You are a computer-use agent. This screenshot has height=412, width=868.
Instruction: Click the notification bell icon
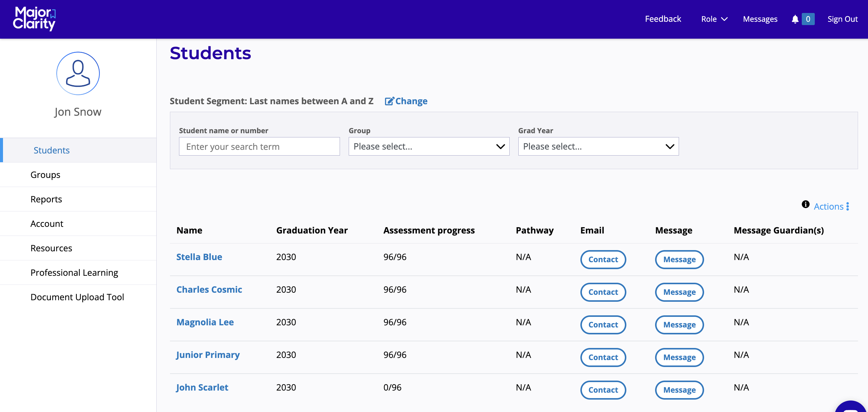point(795,19)
